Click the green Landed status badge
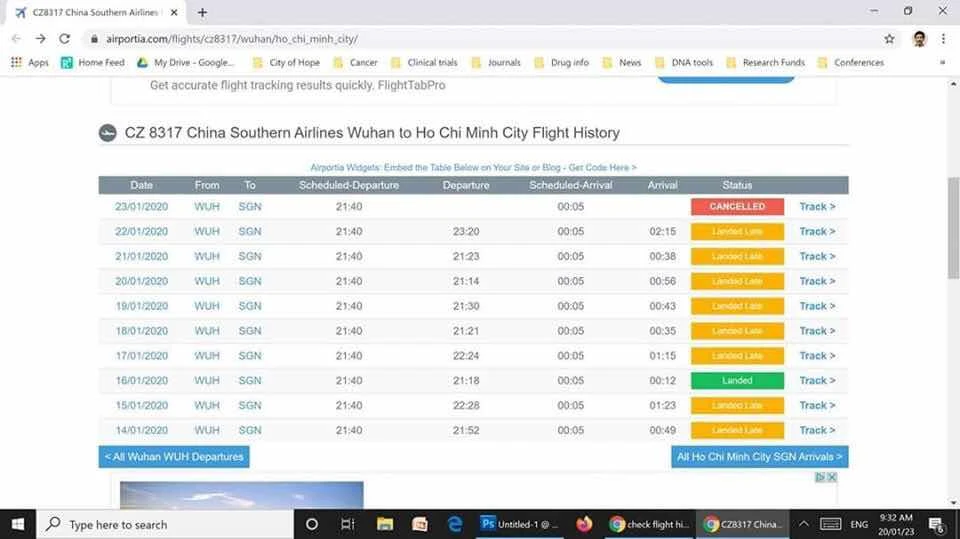Viewport: 960px width, 539px height. tap(737, 380)
